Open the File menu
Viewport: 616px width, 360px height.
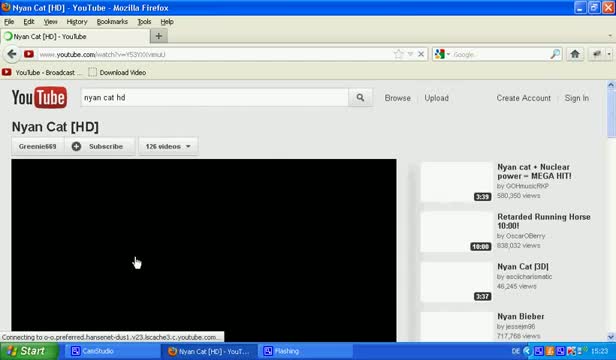(9, 22)
